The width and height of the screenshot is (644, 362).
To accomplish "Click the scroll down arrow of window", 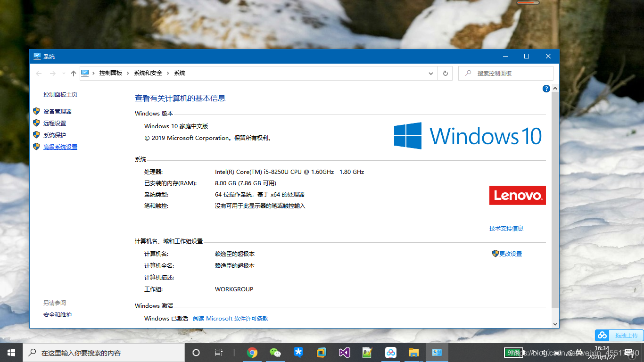I will point(555,324).
